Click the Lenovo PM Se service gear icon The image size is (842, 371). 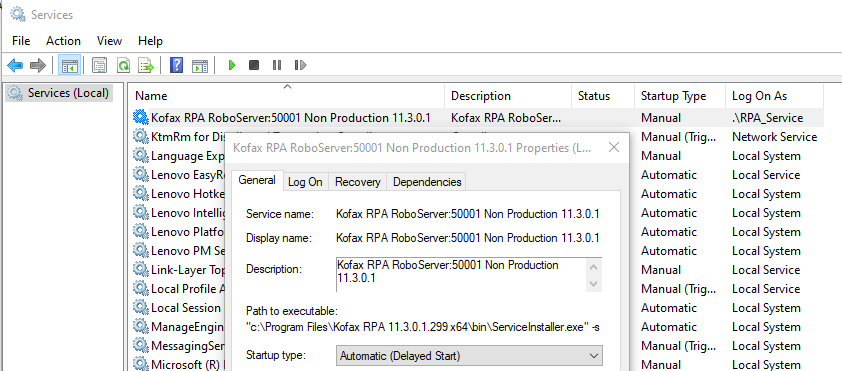click(140, 250)
